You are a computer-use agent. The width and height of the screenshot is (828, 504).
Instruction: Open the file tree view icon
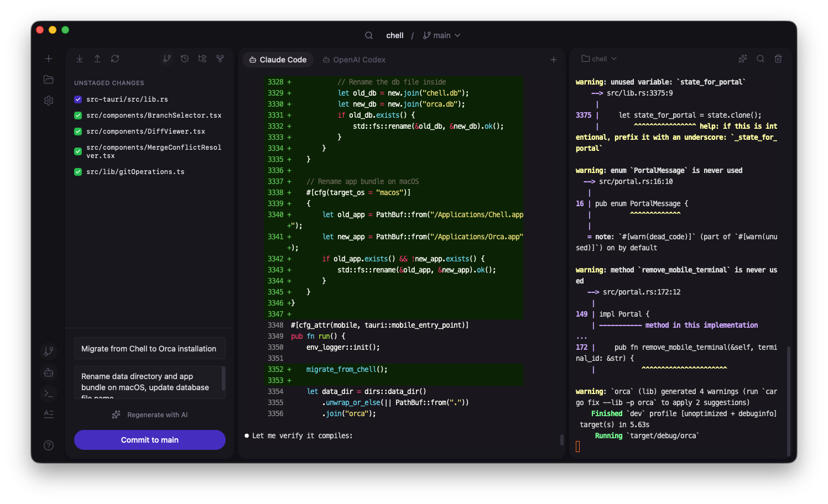[x=202, y=59]
